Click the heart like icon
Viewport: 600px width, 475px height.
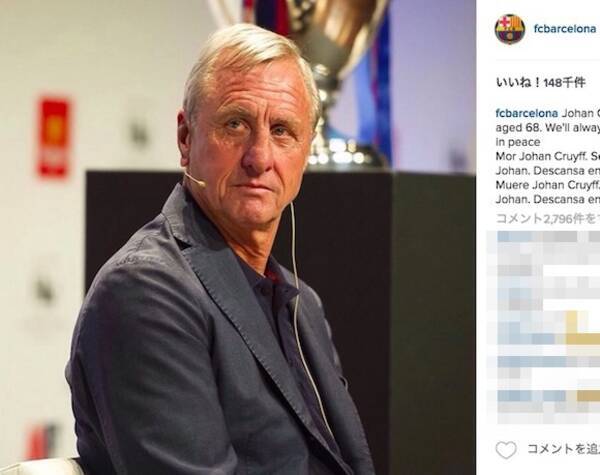point(506,450)
